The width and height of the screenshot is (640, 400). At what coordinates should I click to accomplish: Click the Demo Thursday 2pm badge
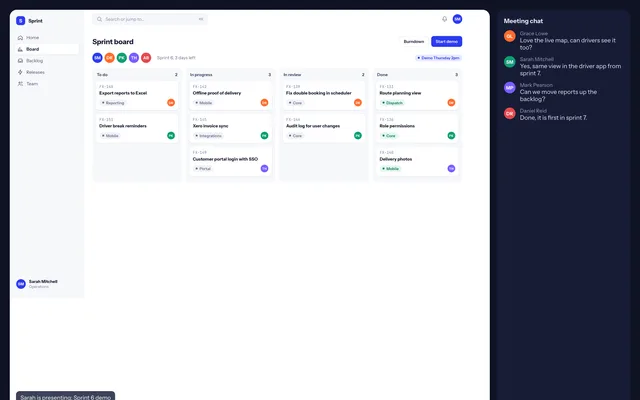click(x=439, y=58)
